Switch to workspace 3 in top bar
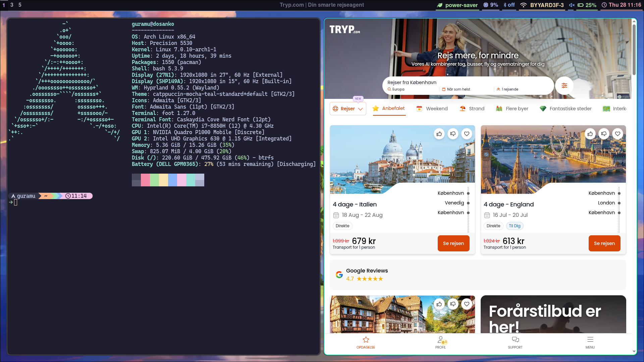Image resolution: width=644 pixels, height=362 pixels. tap(12, 5)
